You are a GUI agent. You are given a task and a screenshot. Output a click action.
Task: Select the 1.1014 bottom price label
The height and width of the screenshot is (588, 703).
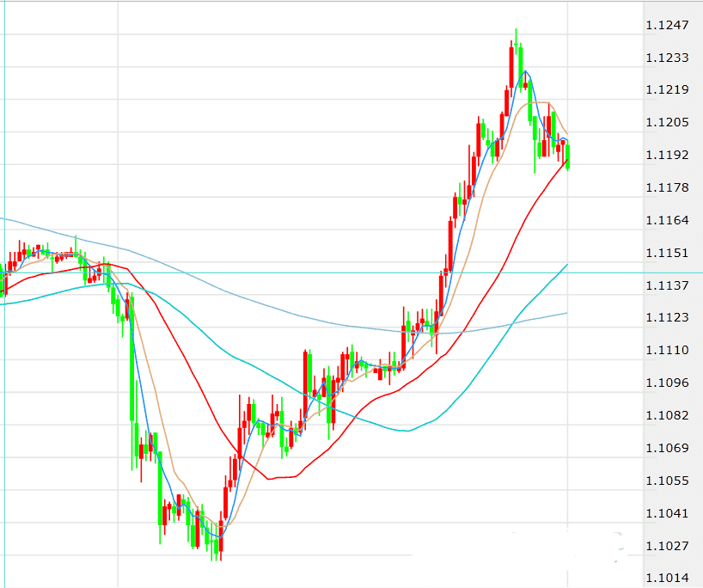pyautogui.click(x=668, y=578)
